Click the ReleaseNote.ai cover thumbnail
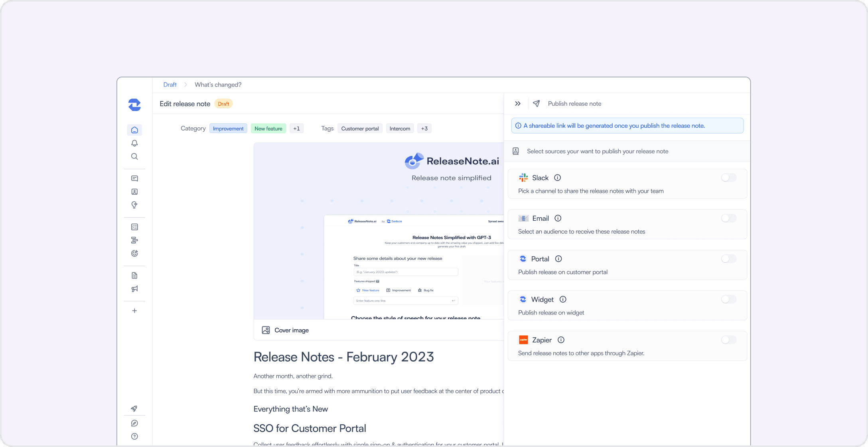 pos(379,231)
